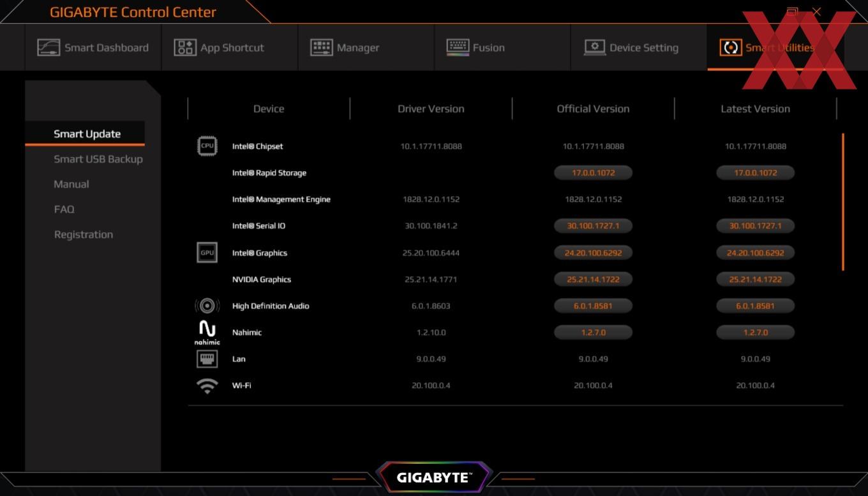This screenshot has height=496, width=868.
Task: Click the Nahimic logo icon
Action: coord(207,333)
